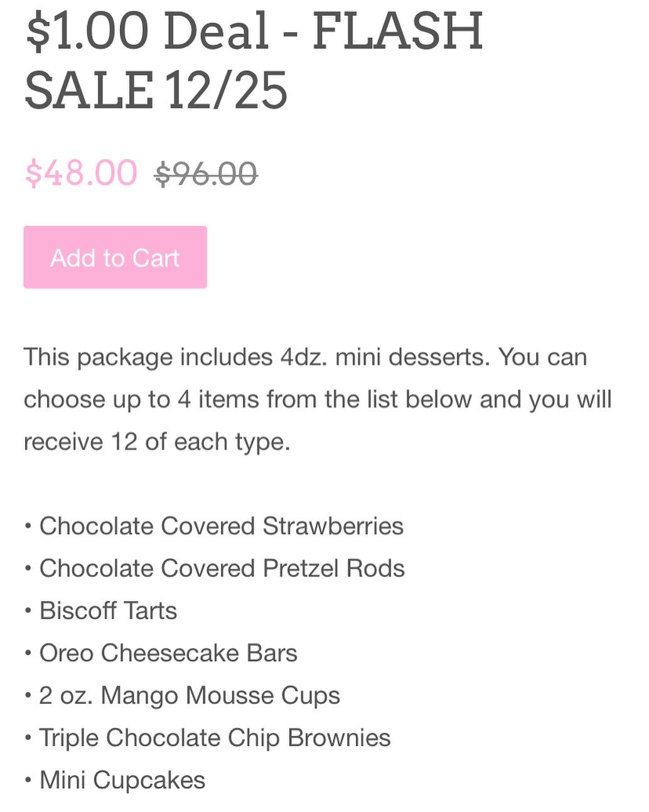Viewport: 649px width, 812px height.
Task: Click the 'choose up to 4 items' line
Action: tap(317, 399)
